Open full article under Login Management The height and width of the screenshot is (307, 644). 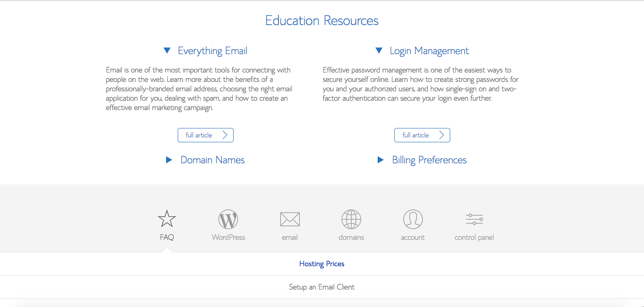tap(416, 135)
